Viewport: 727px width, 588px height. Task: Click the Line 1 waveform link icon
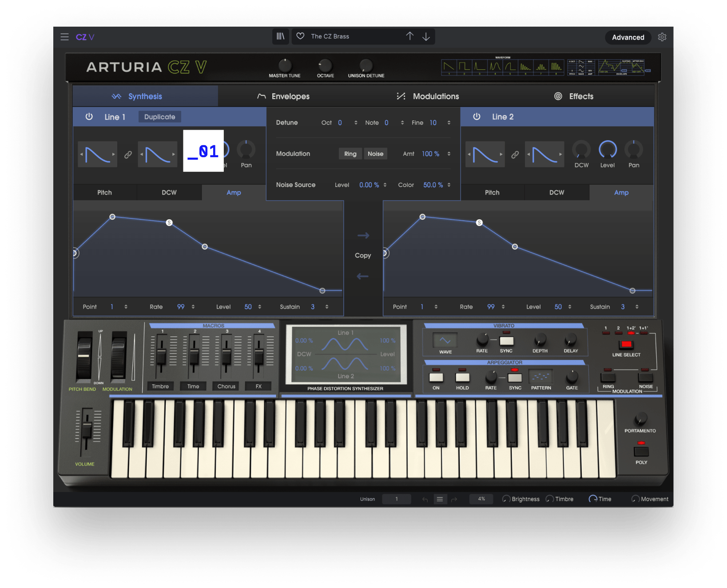tap(128, 155)
